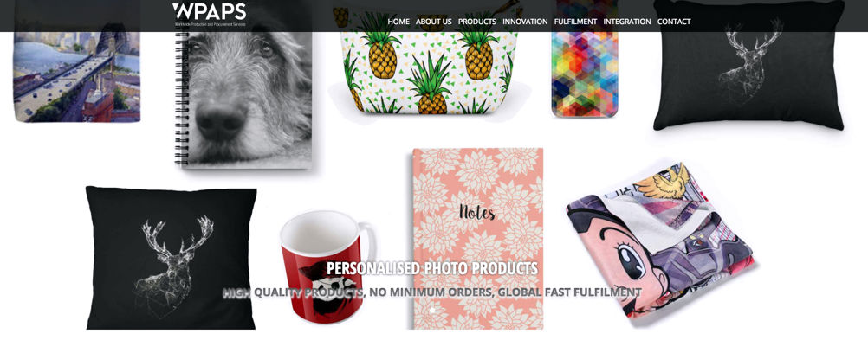
Task: Select the square black deer pillow
Action: click(x=171, y=258)
